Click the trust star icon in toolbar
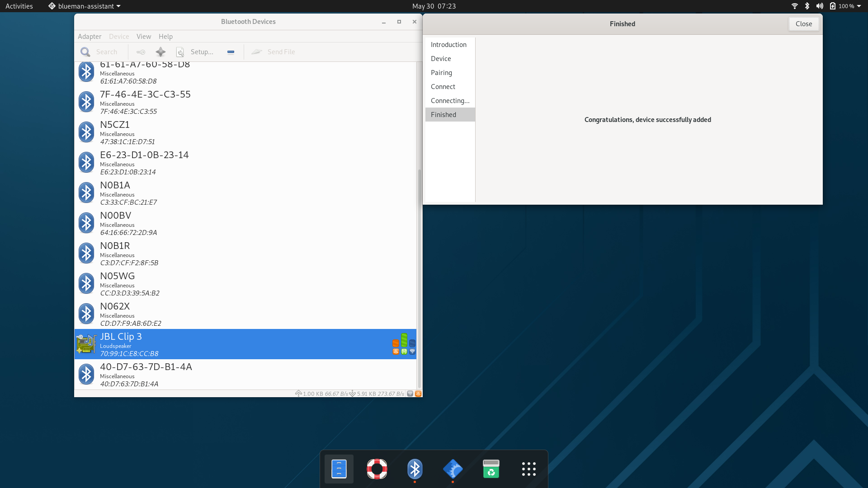Image resolution: width=868 pixels, height=488 pixels. pos(160,52)
